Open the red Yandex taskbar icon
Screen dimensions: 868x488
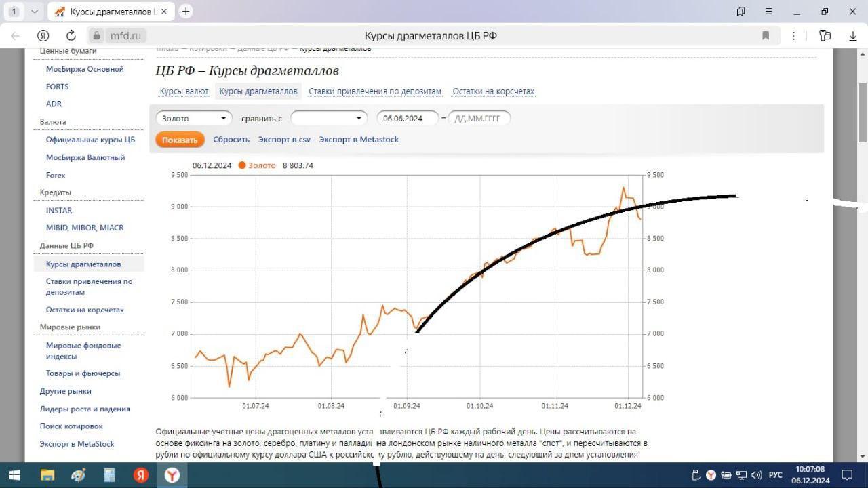[x=140, y=475]
